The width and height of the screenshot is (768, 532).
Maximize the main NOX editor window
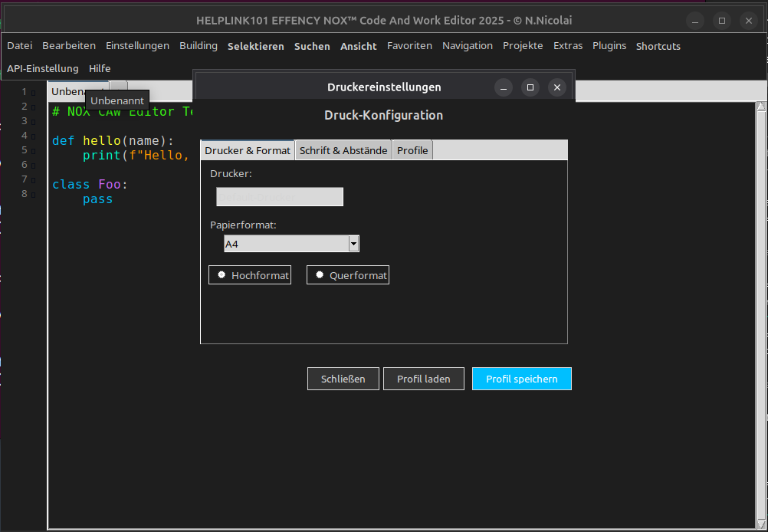pos(721,21)
